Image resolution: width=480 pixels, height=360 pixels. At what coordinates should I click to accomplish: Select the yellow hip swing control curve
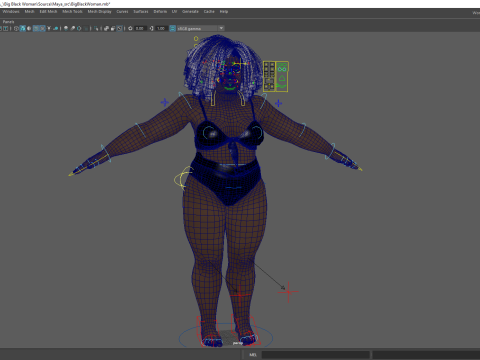click(183, 178)
